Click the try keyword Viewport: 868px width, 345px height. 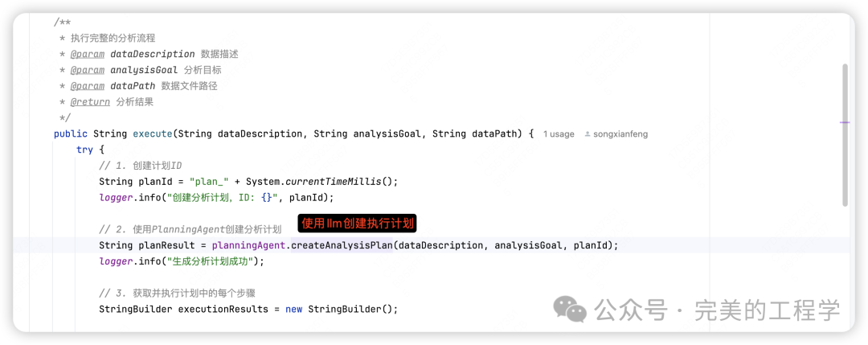coord(84,150)
